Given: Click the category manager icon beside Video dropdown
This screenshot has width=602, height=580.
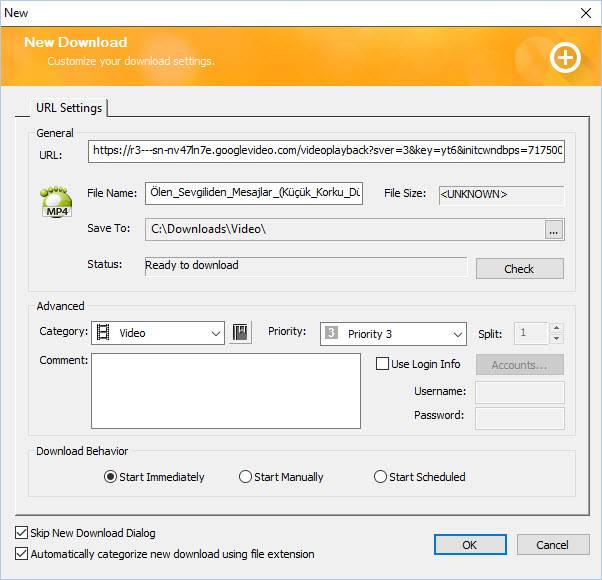Looking at the screenshot, I should pos(240,333).
